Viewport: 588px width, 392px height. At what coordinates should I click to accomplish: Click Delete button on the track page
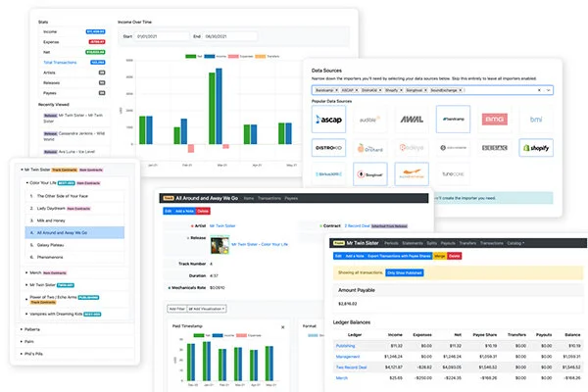(203, 212)
